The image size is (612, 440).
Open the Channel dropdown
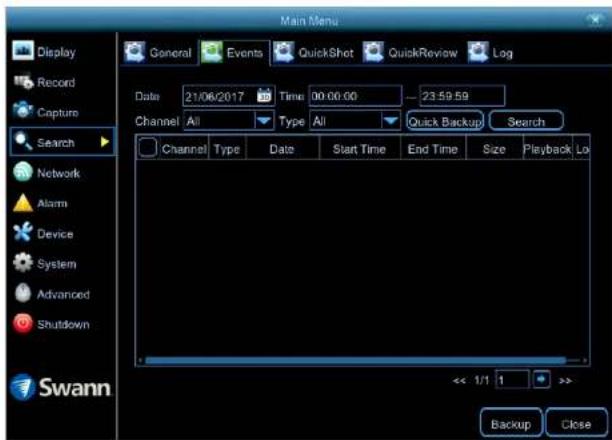(x=229, y=121)
